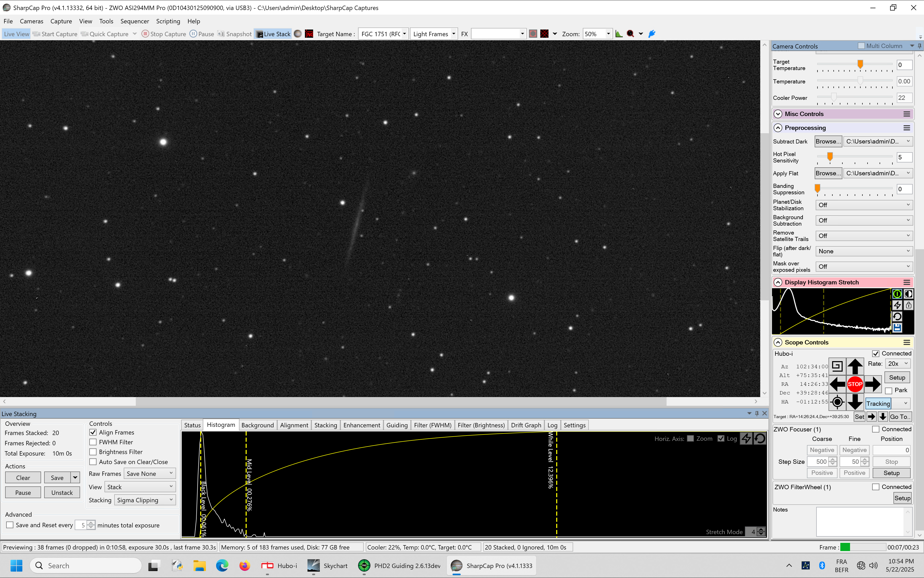Switch to the Filter (FWHM) tab
This screenshot has height=578, width=924.
click(x=432, y=425)
